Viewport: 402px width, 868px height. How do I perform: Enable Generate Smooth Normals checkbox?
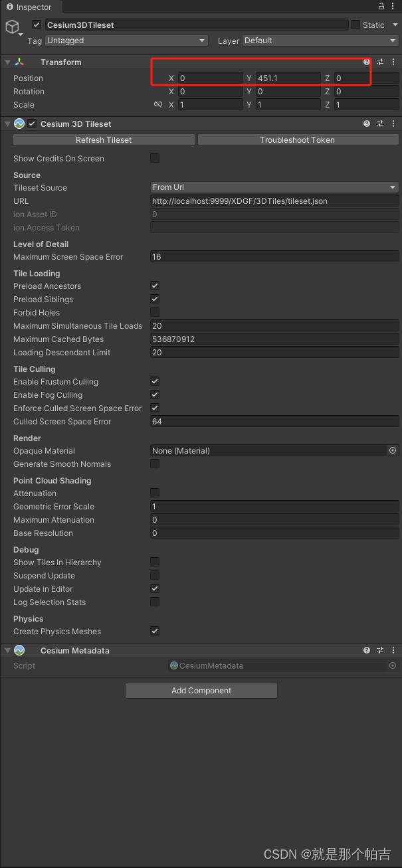point(155,464)
